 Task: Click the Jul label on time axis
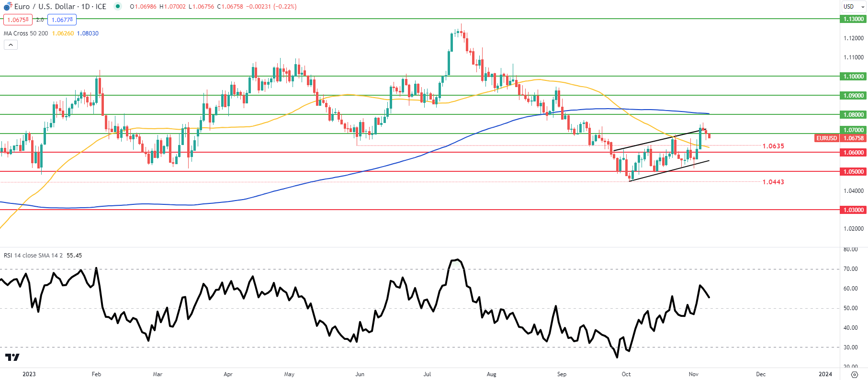[427, 374]
